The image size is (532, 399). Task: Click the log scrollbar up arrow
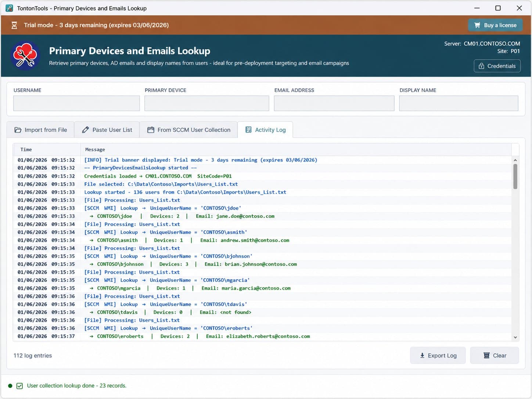pyautogui.click(x=515, y=160)
